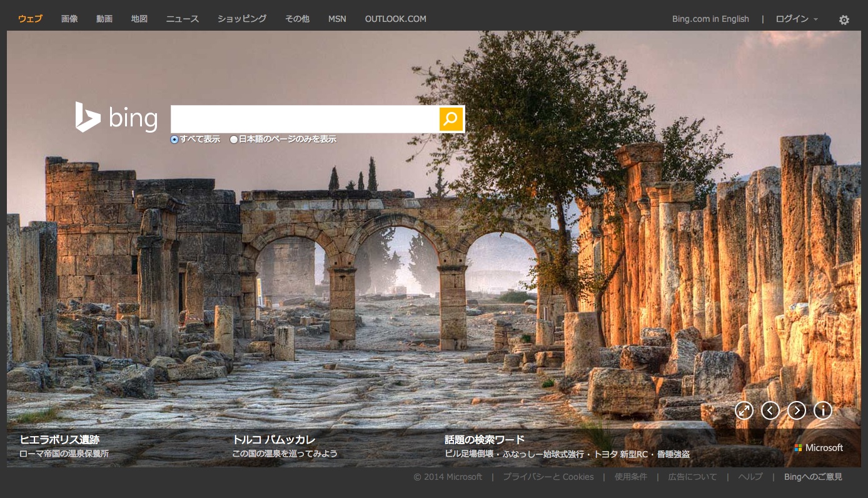Go to previous background image arrow
The image size is (868, 498).
[x=770, y=410]
